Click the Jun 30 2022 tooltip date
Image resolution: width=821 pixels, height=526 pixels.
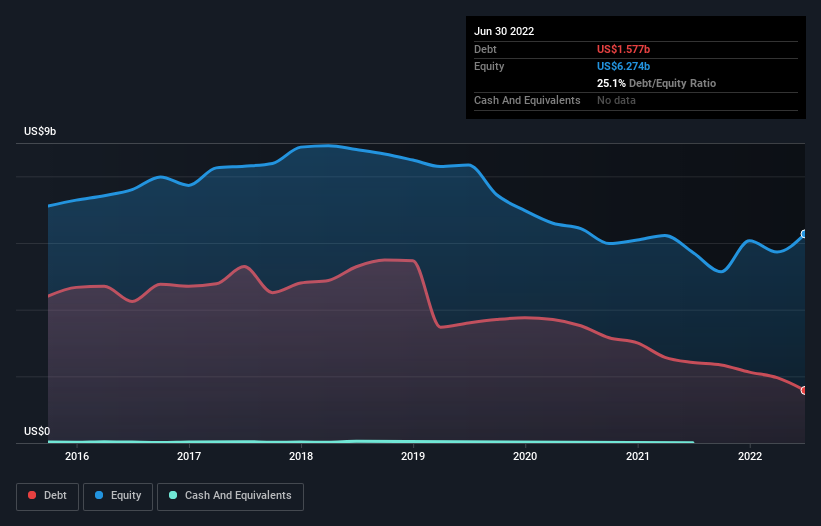click(x=504, y=31)
